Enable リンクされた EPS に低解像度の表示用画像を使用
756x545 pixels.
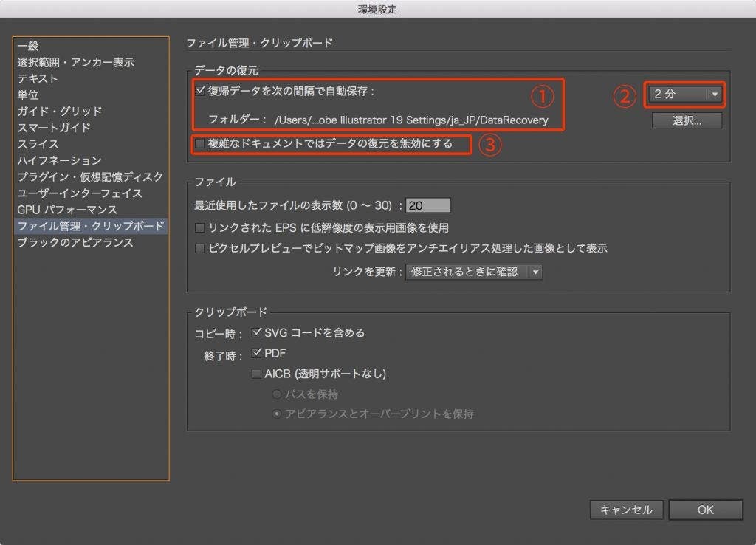pyautogui.click(x=200, y=228)
